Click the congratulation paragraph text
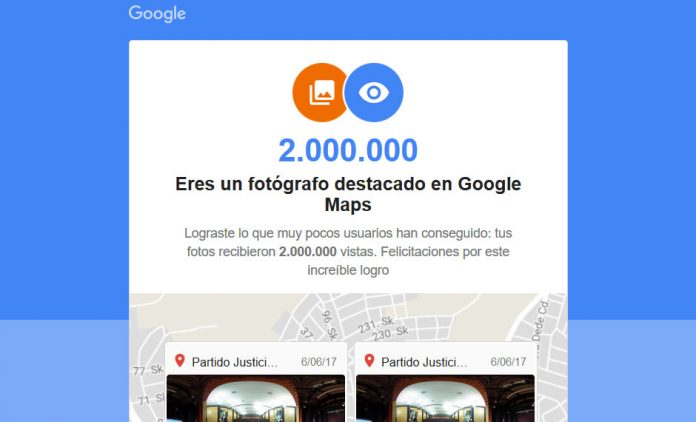Image resolution: width=696 pixels, height=422 pixels. [x=348, y=252]
